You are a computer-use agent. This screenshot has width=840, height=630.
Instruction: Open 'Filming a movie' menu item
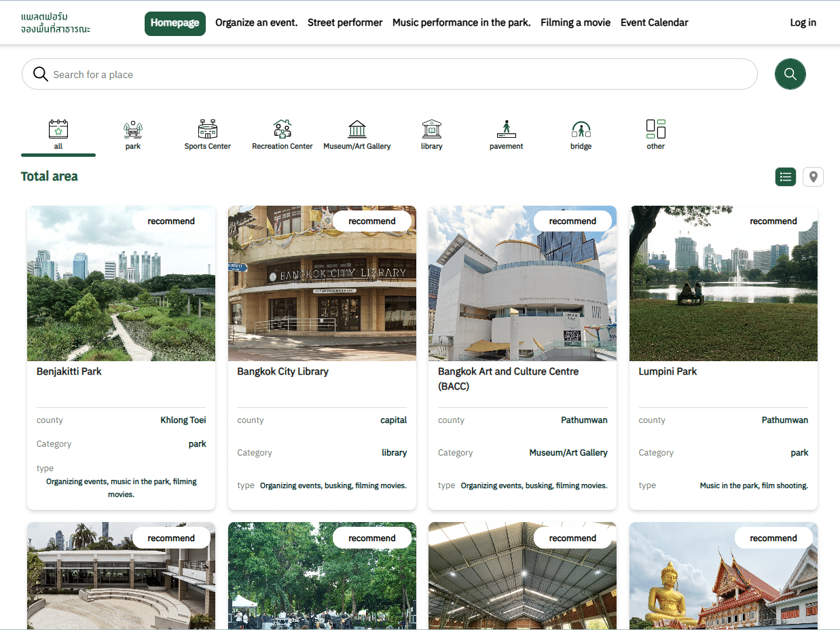pos(576,22)
